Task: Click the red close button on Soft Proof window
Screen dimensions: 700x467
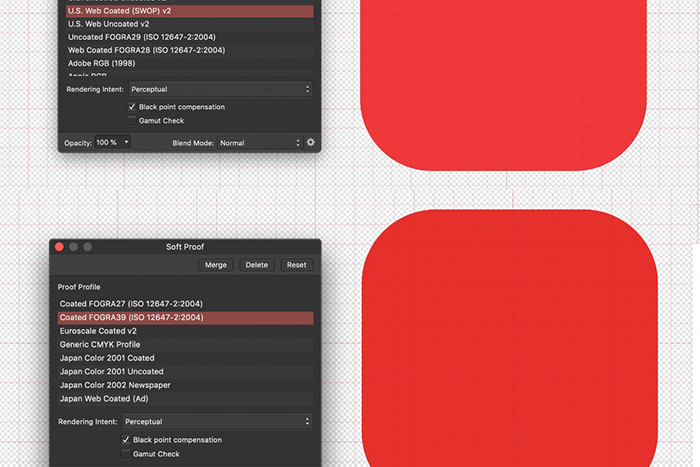Action: (59, 247)
